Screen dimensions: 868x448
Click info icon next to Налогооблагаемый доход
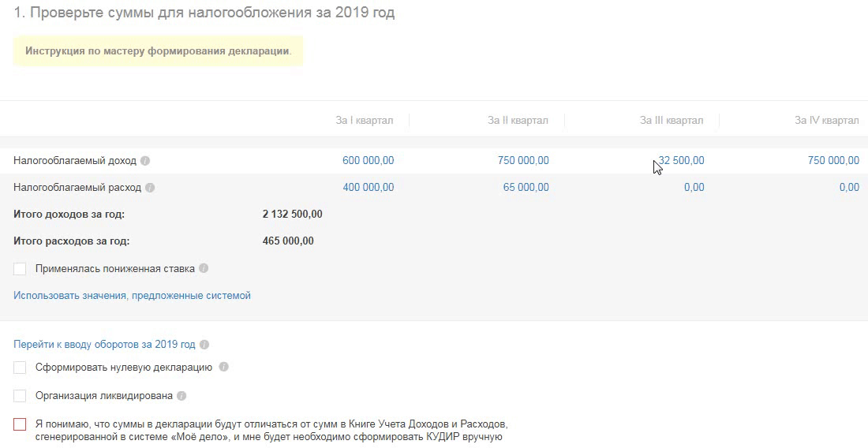(144, 161)
